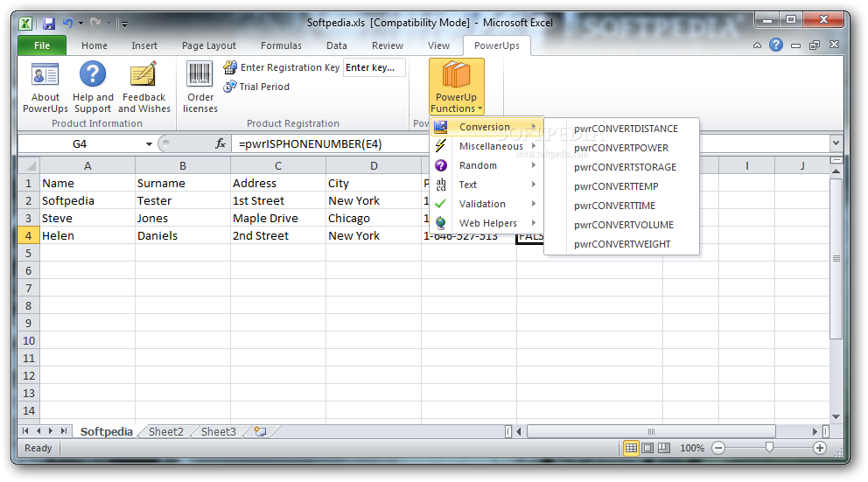The height and width of the screenshot is (482, 868).
Task: Switch to the Home tab
Action: [94, 45]
